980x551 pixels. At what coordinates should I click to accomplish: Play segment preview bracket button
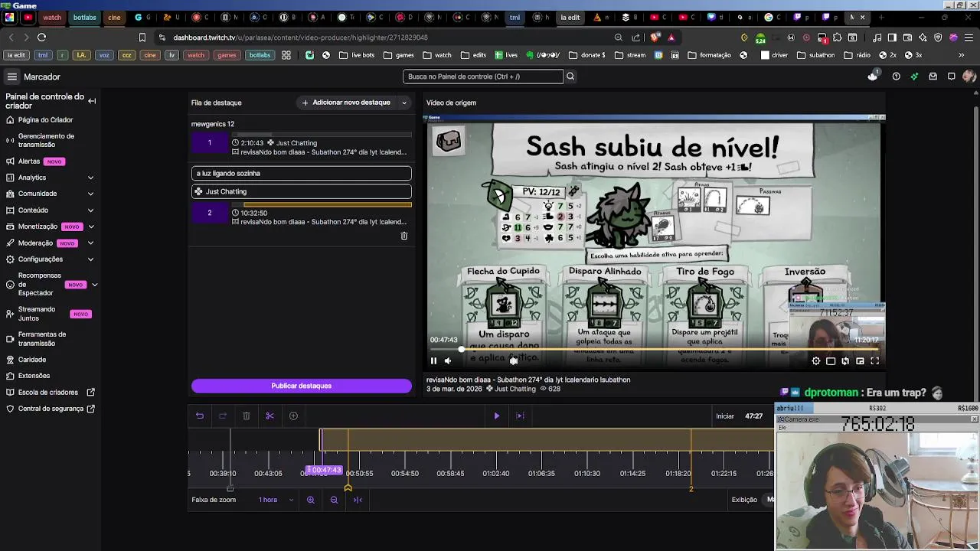point(520,416)
